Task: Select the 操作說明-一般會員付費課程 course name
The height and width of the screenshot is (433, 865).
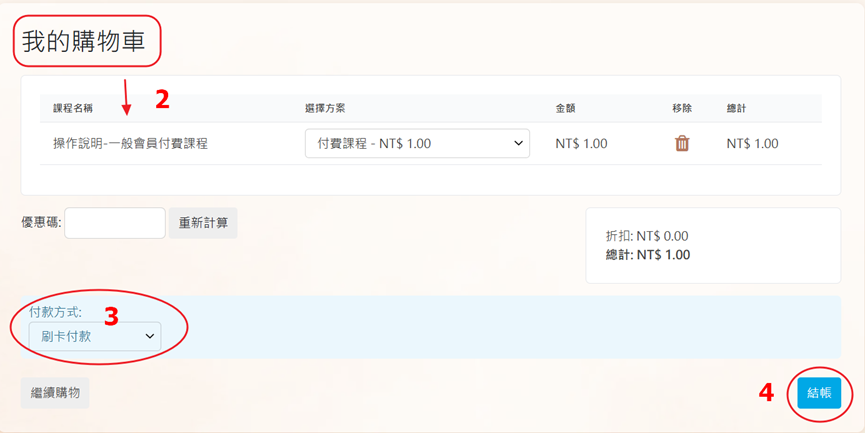Action: [x=130, y=143]
